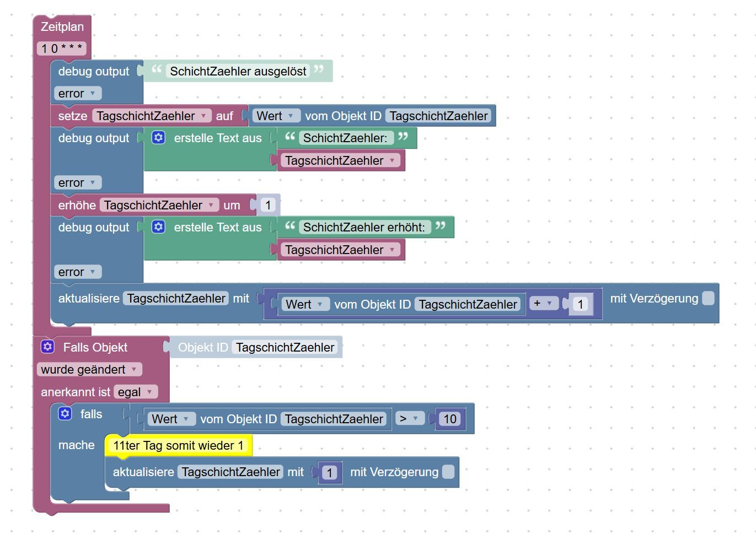Open TagschichtZaehler variable dropdown beneath "SchichtZaehler:" text

coord(340,160)
